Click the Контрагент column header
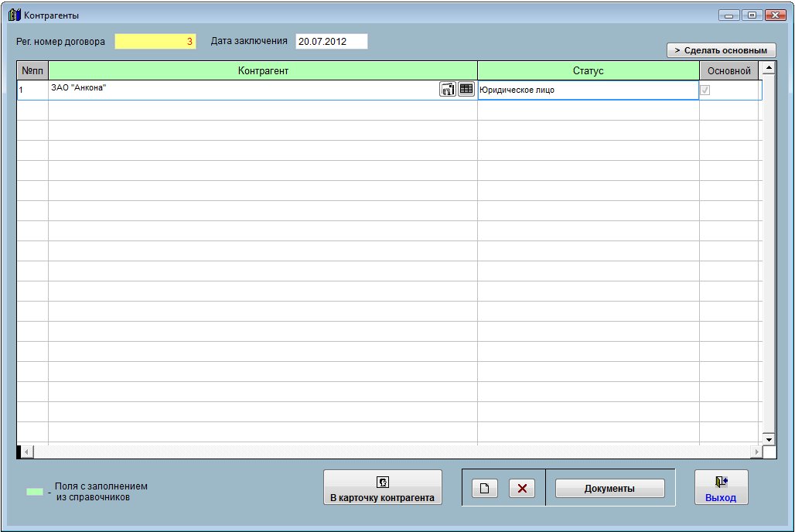The width and height of the screenshot is (795, 532). point(263,70)
